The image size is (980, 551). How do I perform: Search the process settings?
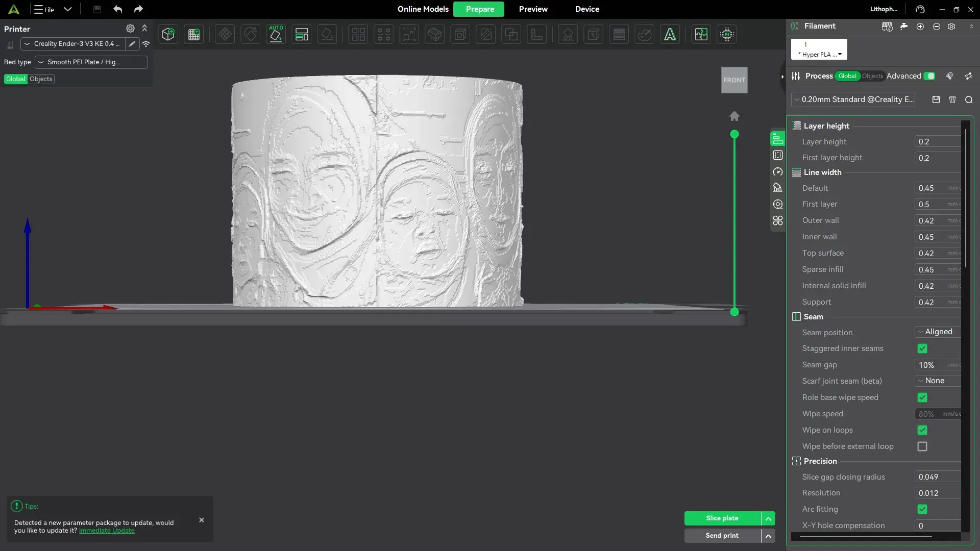[x=969, y=99]
